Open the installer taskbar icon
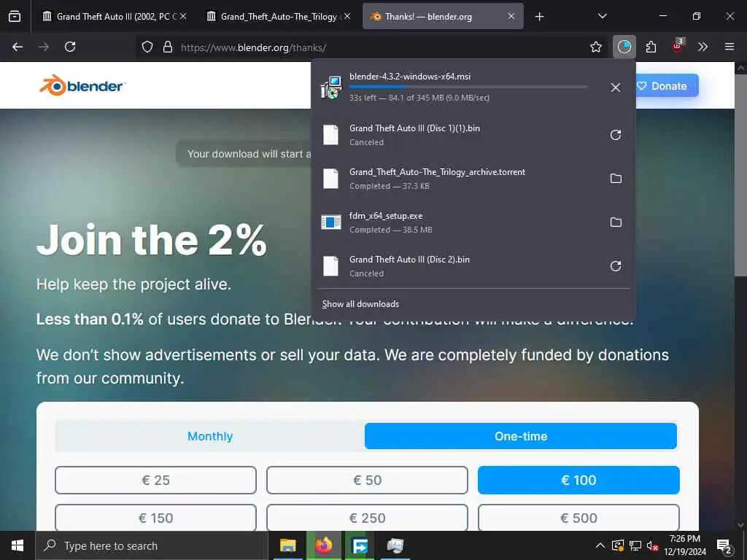This screenshot has width=747, height=560. 395,545
